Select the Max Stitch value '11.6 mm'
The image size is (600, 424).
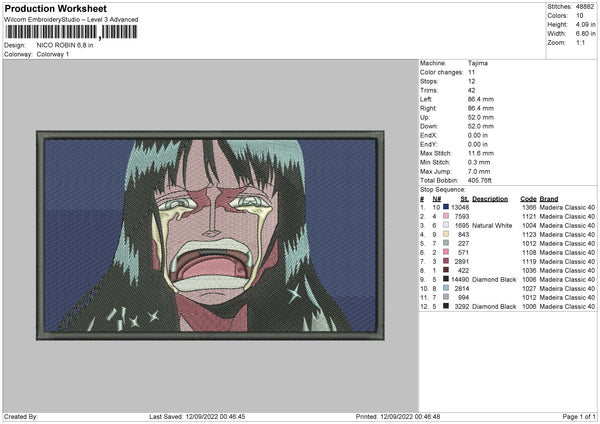pos(481,153)
